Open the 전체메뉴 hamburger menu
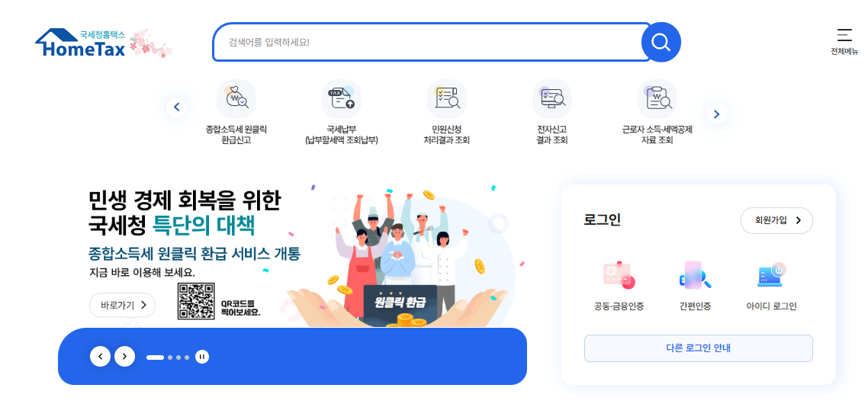The image size is (868, 404). (x=844, y=41)
